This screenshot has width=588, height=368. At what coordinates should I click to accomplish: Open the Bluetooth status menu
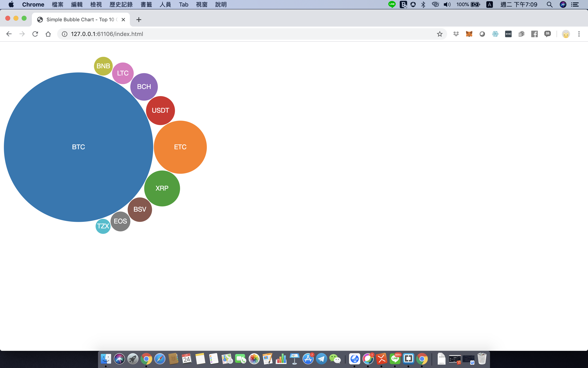click(423, 4)
